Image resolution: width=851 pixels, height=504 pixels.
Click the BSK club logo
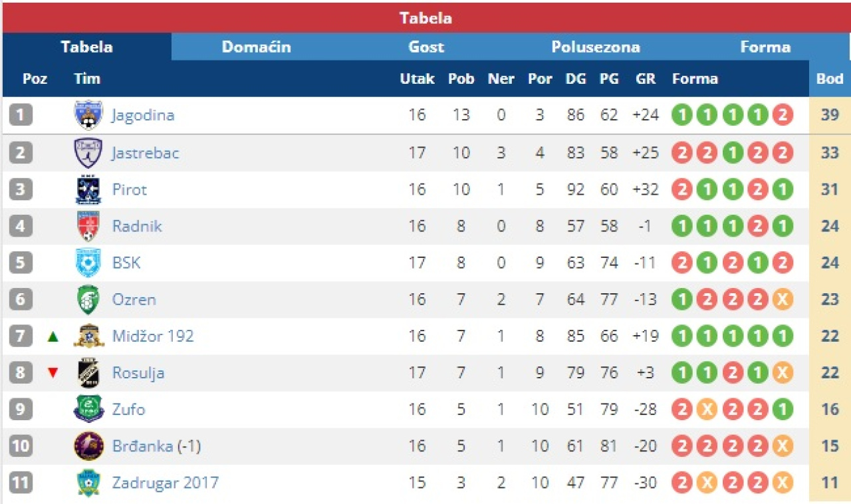coord(88,263)
